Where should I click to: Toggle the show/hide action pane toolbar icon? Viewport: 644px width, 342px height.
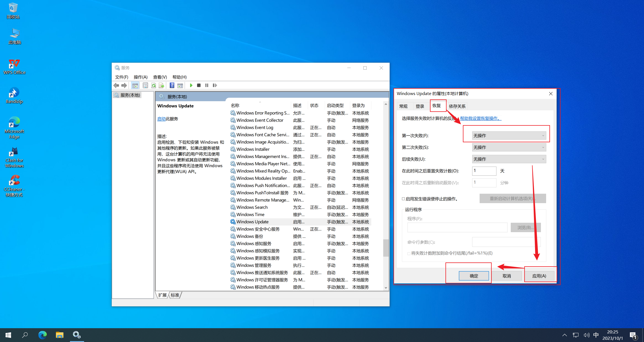[180, 85]
